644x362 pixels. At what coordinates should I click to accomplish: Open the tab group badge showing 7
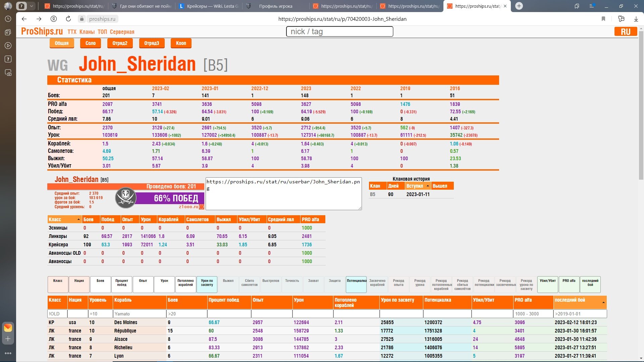pyautogui.click(x=21, y=6)
